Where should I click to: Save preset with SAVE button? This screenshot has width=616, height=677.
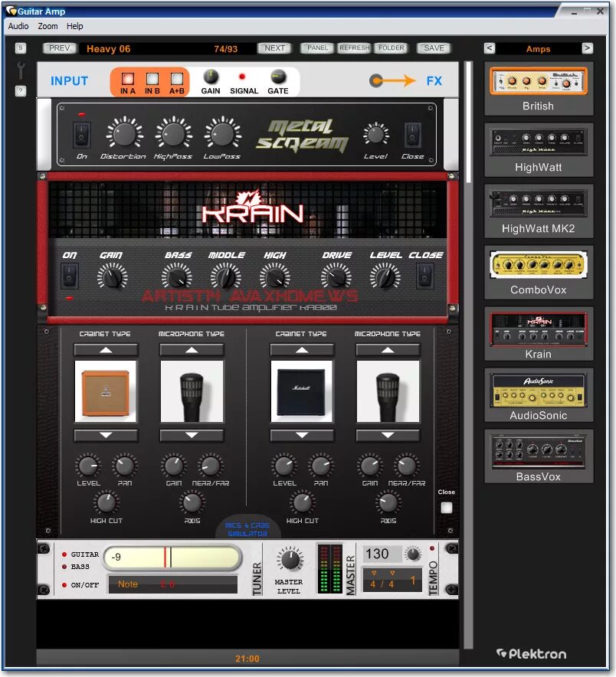[434, 48]
